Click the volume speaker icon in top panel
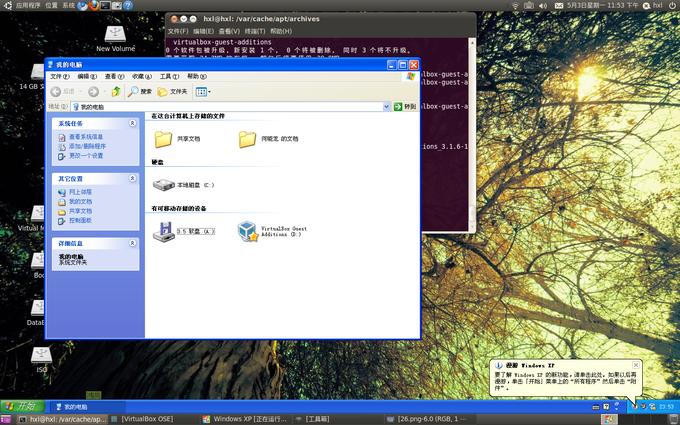This screenshot has width=680, height=425. [543, 6]
